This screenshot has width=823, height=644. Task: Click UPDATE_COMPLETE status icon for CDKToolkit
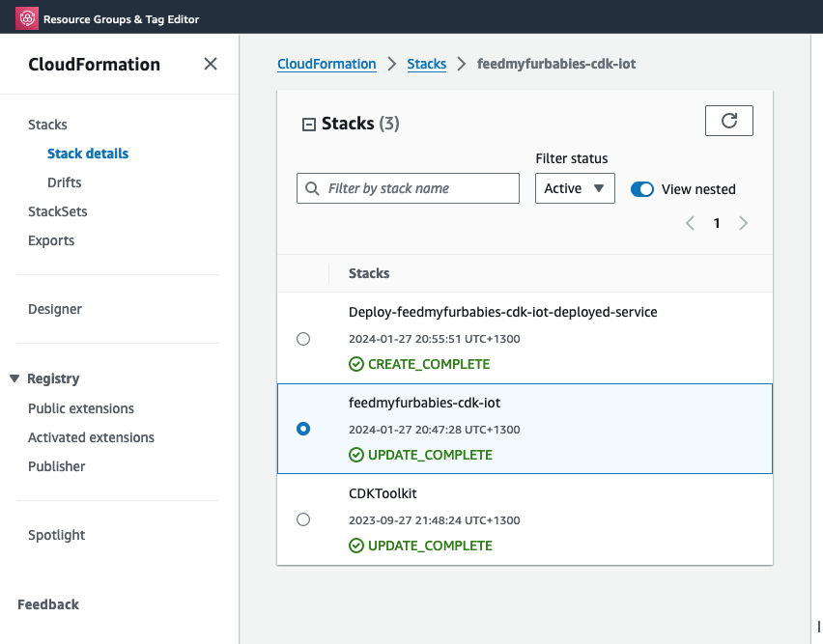click(356, 546)
